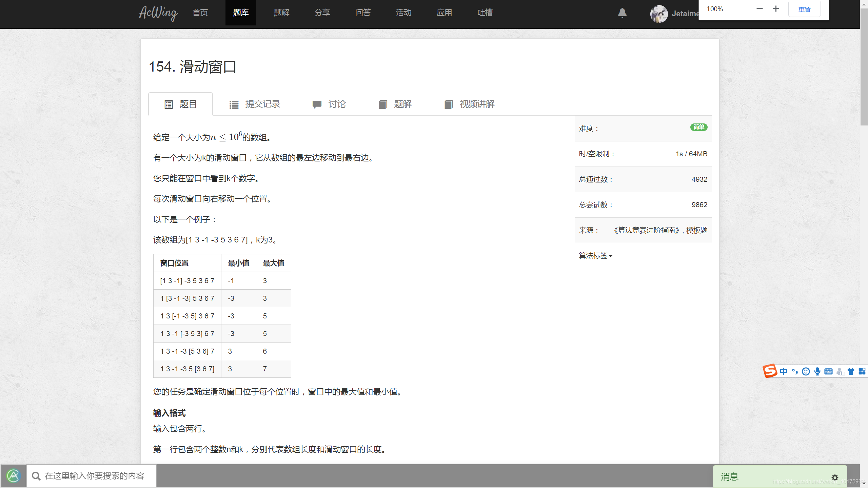The width and height of the screenshot is (868, 488).
Task: Open the emoji panel on the Sogou toolbar
Action: click(x=806, y=371)
